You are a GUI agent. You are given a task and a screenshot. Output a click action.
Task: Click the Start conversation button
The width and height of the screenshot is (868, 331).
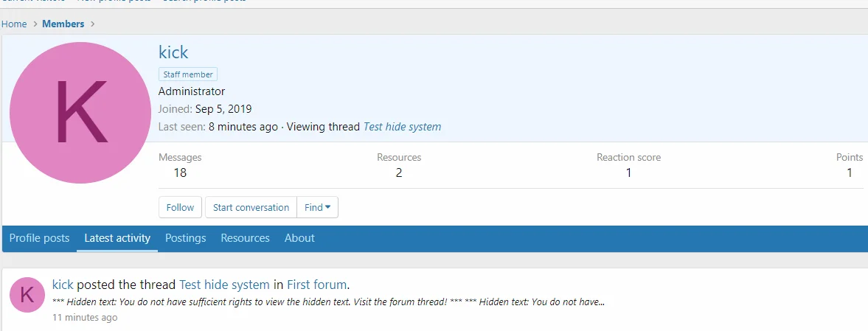[x=251, y=207]
